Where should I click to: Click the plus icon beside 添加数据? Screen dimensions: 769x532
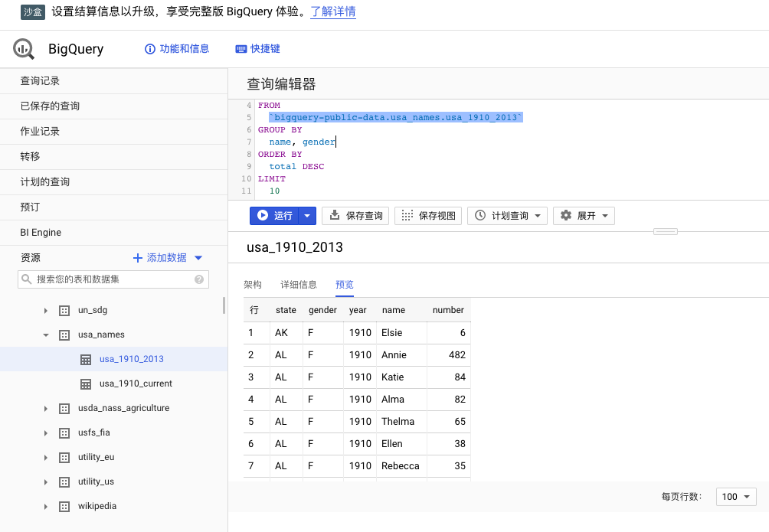(138, 258)
